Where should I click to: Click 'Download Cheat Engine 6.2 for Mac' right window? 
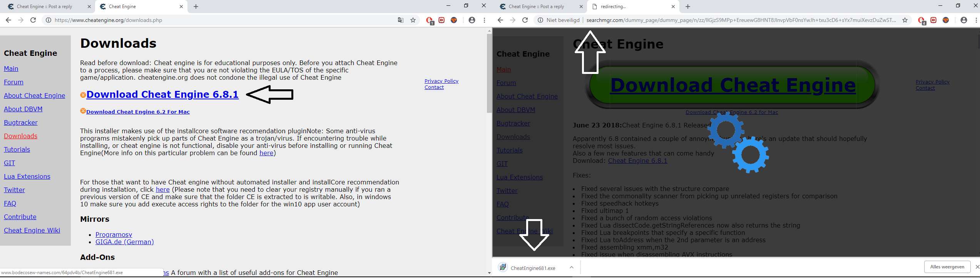point(732,112)
